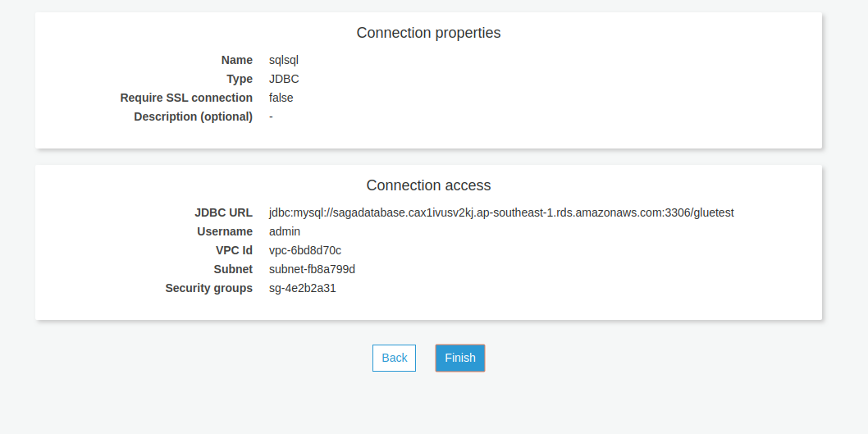This screenshot has width=868, height=434.
Task: Click the SSL connection value false
Action: pyautogui.click(x=281, y=98)
